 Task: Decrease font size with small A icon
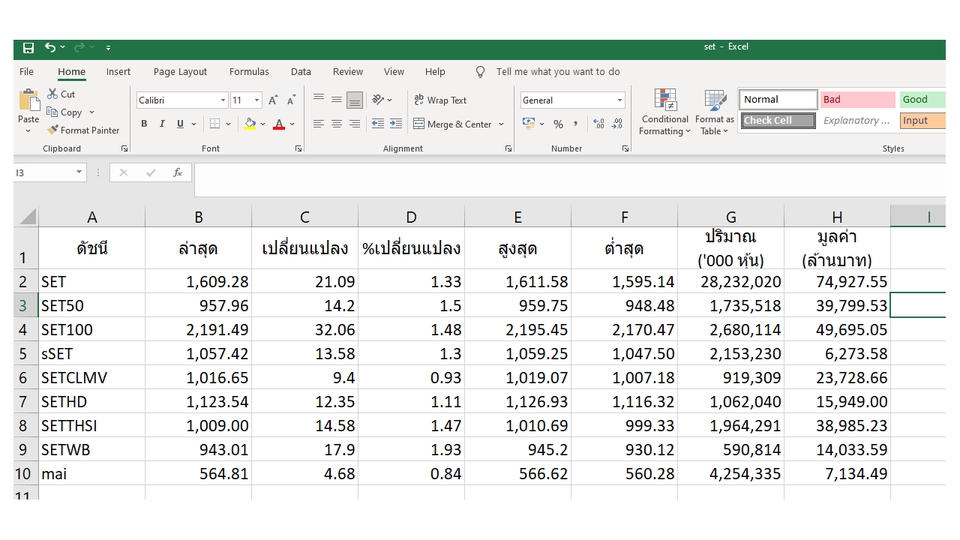point(291,100)
